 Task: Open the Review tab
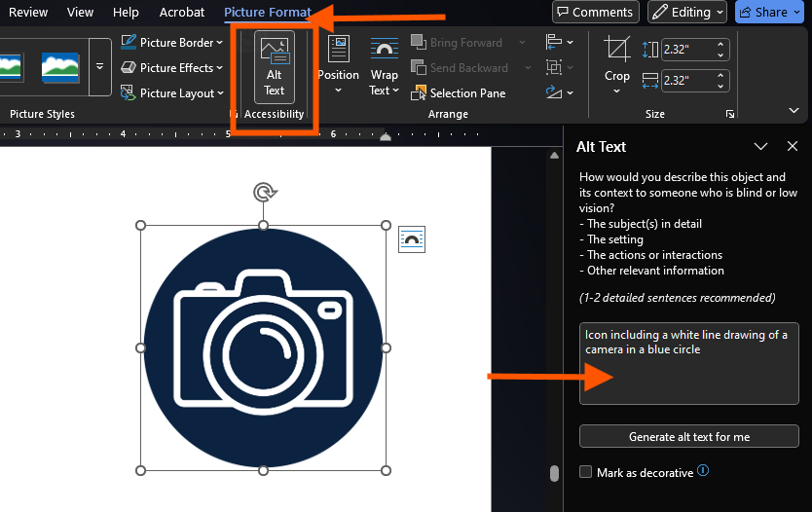(28, 13)
